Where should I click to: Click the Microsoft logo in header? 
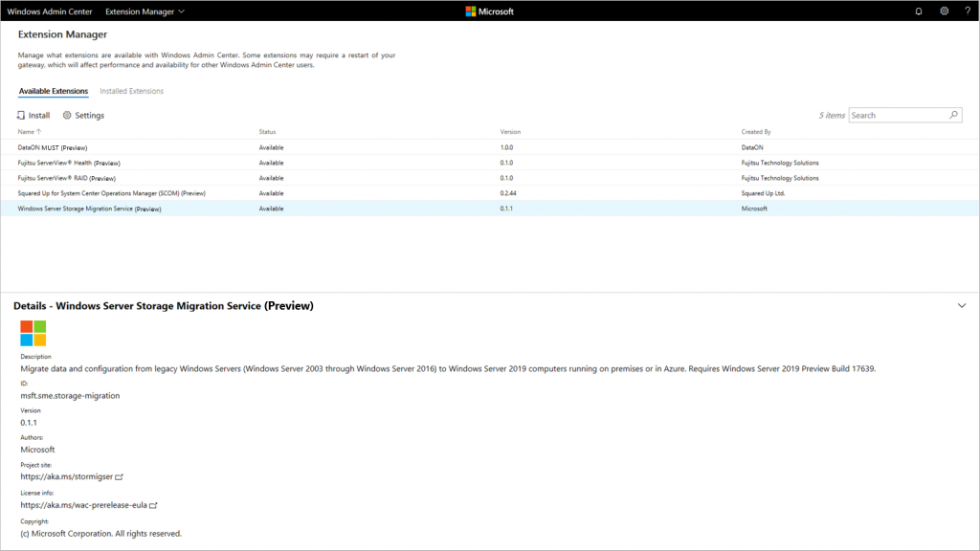coord(489,11)
